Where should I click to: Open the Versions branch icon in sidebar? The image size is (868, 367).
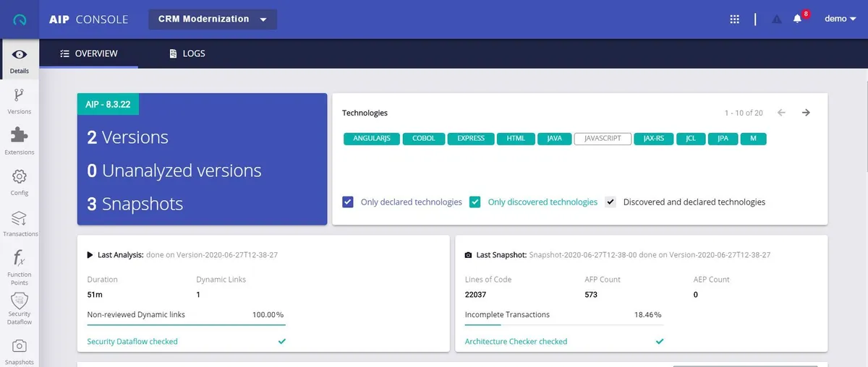point(20,95)
